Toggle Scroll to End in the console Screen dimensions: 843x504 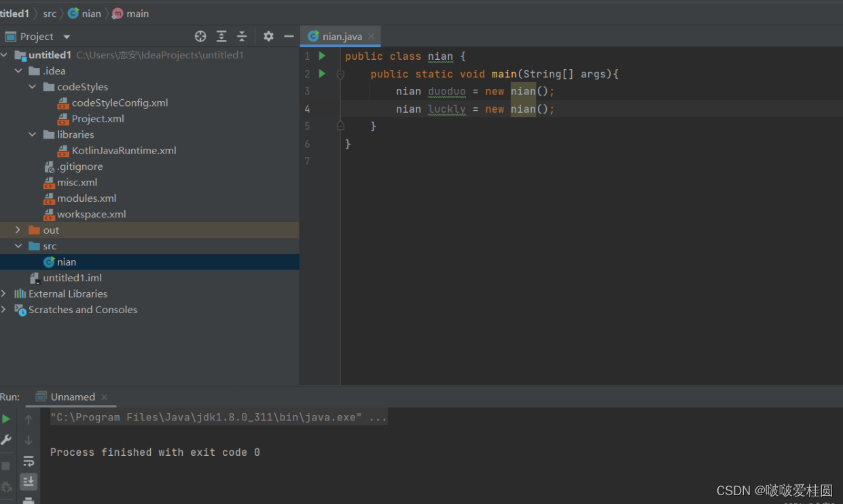click(28, 481)
